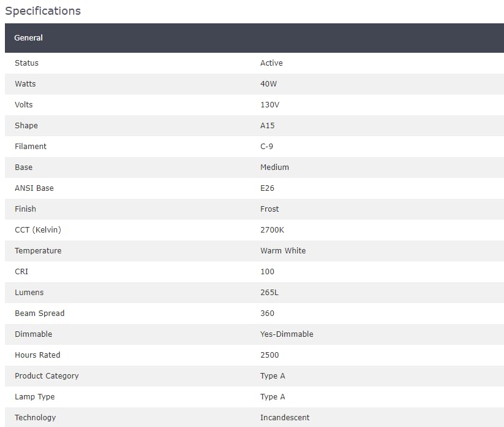504x427 pixels.
Task: Select the 40W watts value
Action: [268, 84]
